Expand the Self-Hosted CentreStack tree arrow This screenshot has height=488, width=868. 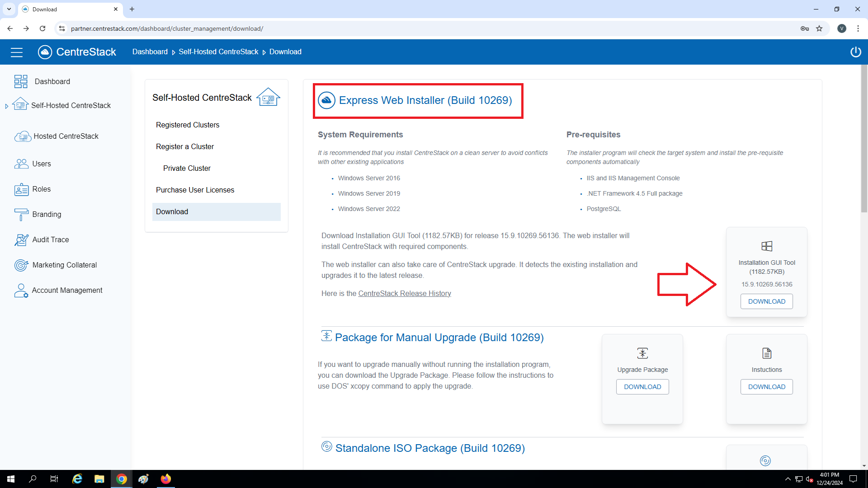(x=7, y=106)
